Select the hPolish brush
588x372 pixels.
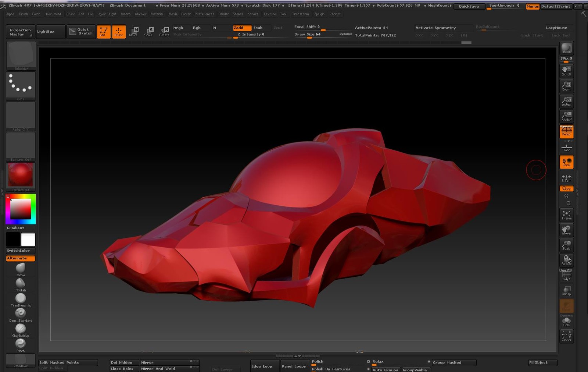coord(21,285)
